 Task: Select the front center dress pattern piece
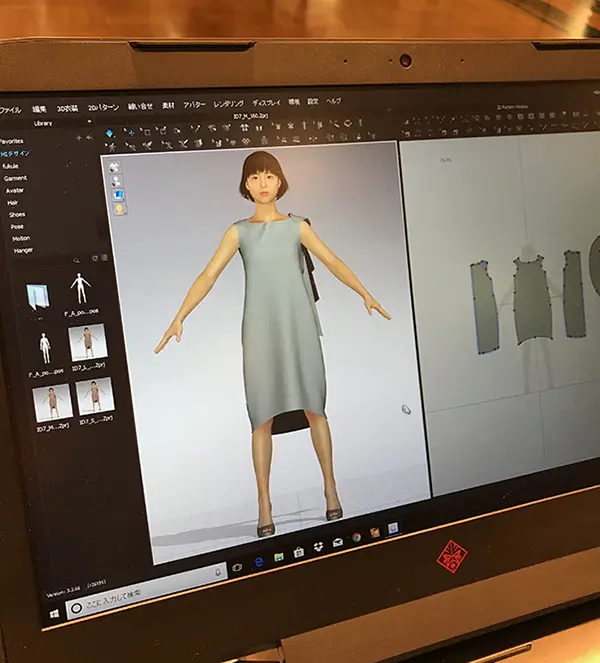tap(532, 298)
